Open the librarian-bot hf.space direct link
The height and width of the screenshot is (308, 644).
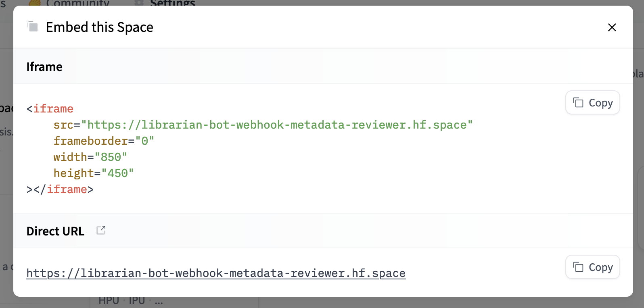coord(216,273)
